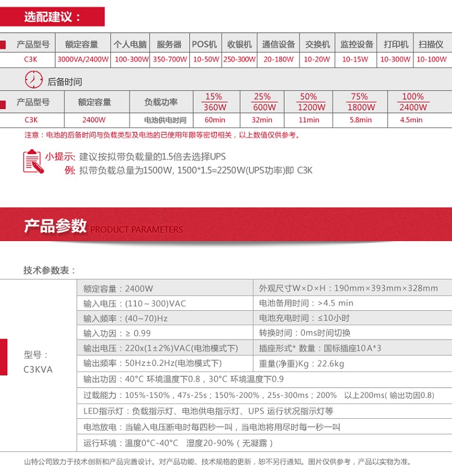Click the 10-15W monitoring equipment value
This screenshot has height=476, width=452.
tap(355, 60)
